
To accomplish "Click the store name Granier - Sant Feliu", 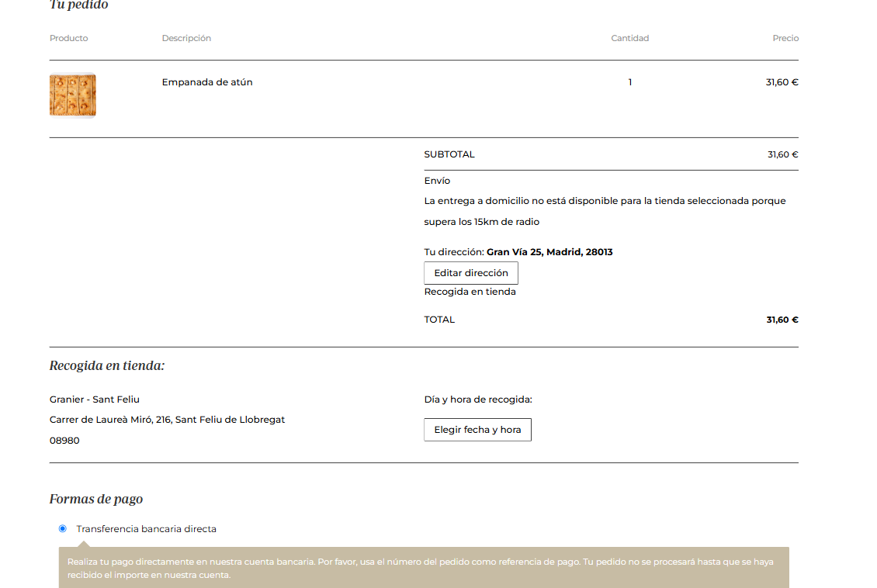I will click(x=95, y=399).
